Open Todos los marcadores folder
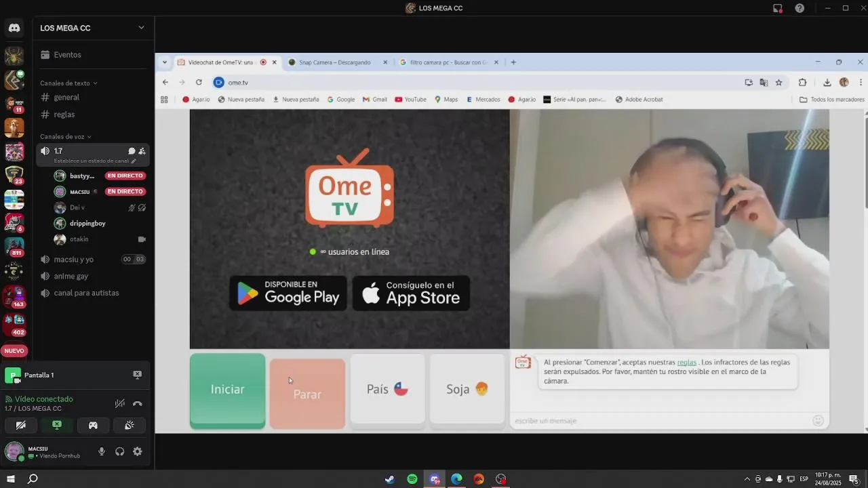The height and width of the screenshot is (488, 868). click(x=832, y=100)
